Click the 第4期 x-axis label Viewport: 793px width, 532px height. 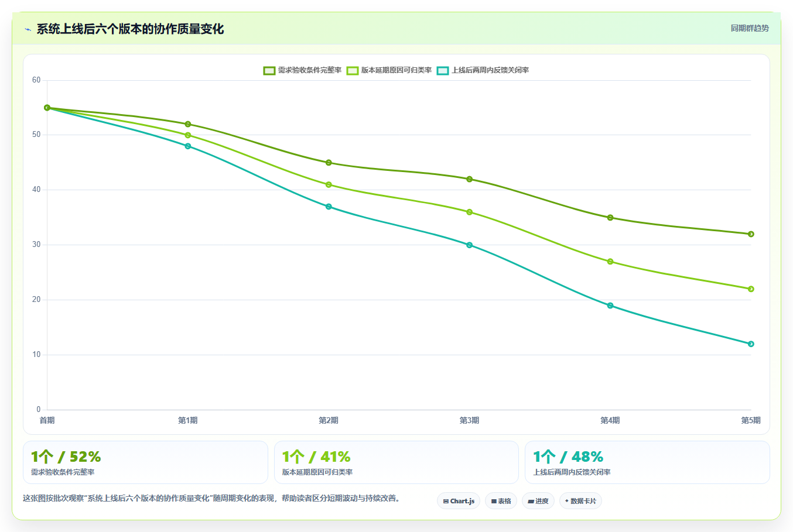point(610,420)
